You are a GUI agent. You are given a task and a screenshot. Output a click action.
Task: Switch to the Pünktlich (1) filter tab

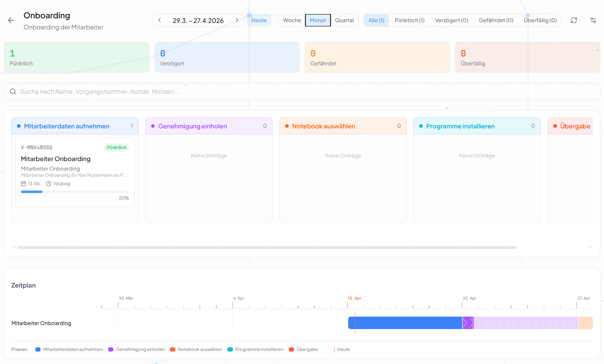pyautogui.click(x=410, y=20)
